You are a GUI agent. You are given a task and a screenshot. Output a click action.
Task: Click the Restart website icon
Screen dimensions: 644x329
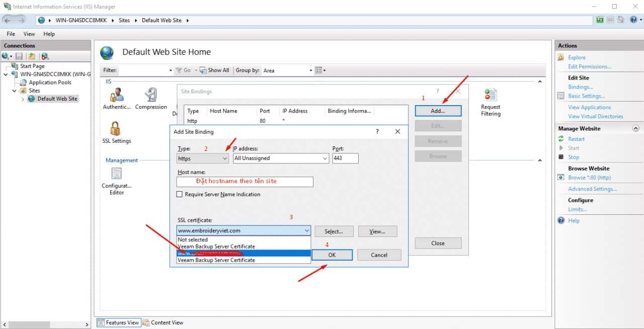(x=561, y=139)
